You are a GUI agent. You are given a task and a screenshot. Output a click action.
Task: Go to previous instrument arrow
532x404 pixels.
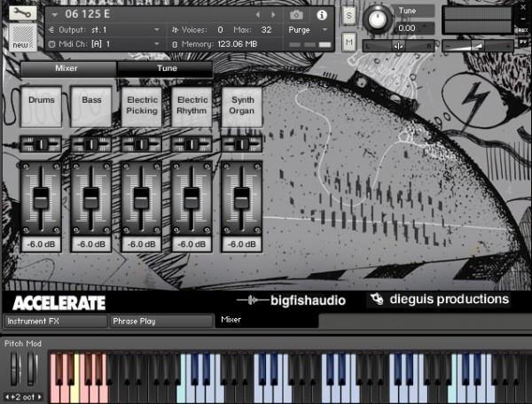(x=258, y=14)
